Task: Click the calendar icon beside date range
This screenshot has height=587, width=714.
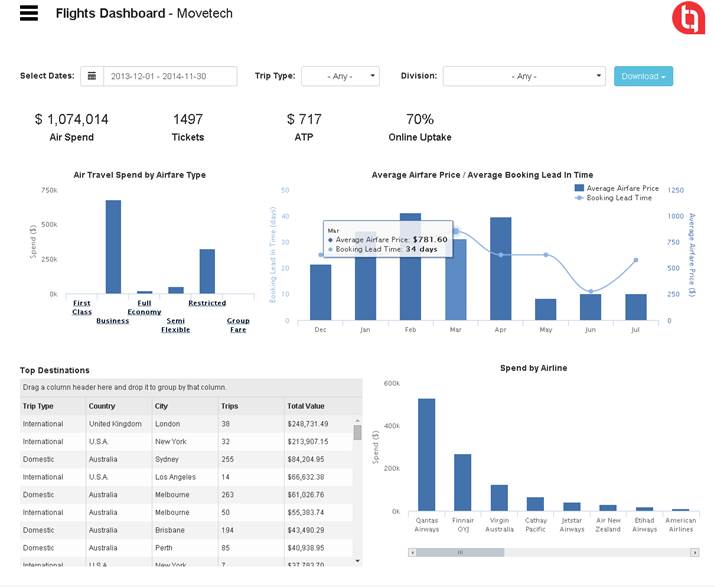Action: [92, 76]
